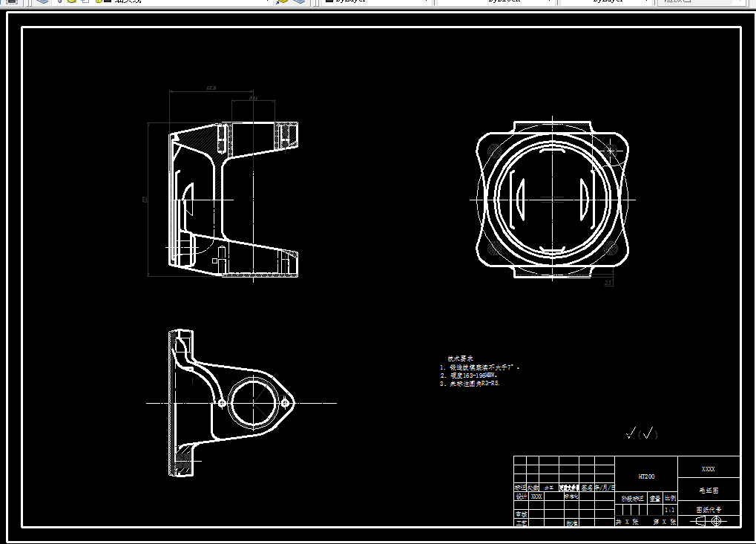Image resolution: width=756 pixels, height=544 pixels.
Task: Click the 68.9 dimension text
Action: point(211,88)
